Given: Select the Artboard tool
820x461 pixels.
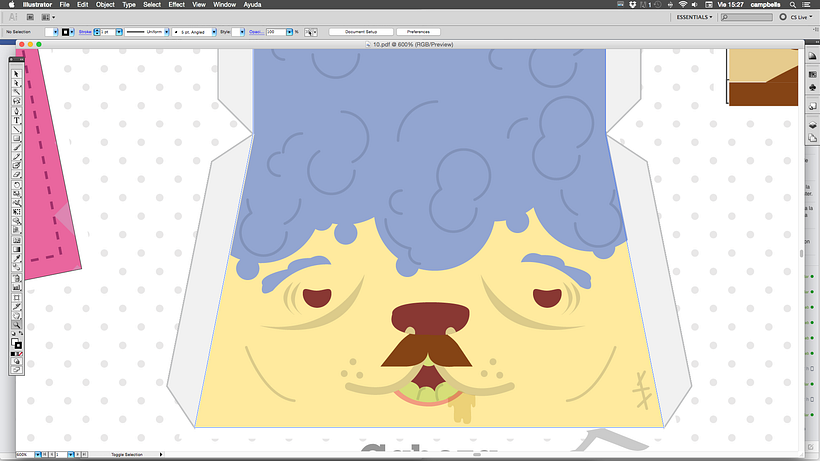Looking at the screenshot, I should coord(16,297).
